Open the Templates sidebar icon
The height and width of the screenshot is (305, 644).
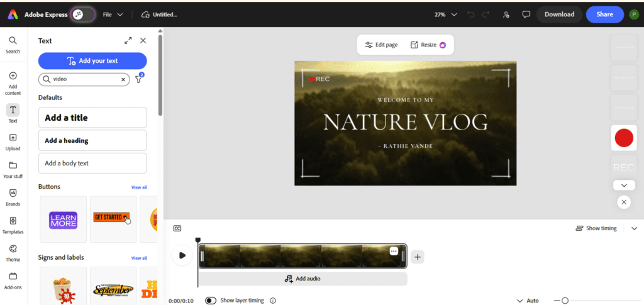[x=13, y=225]
